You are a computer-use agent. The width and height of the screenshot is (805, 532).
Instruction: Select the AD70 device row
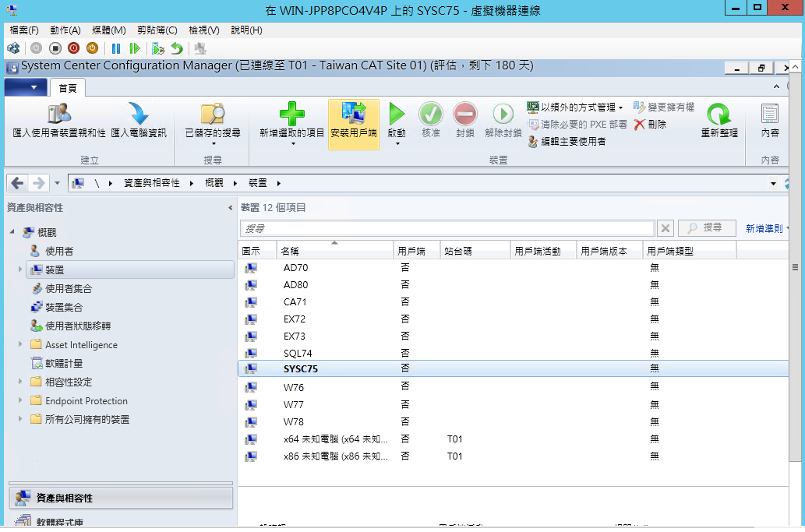click(x=513, y=267)
